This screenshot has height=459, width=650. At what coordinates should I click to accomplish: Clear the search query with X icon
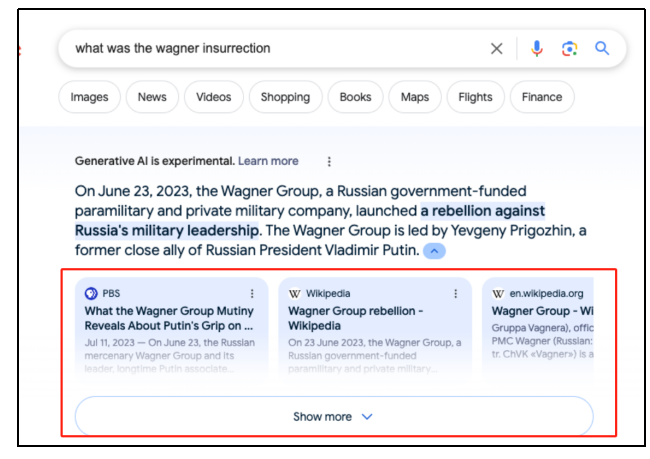pos(496,48)
